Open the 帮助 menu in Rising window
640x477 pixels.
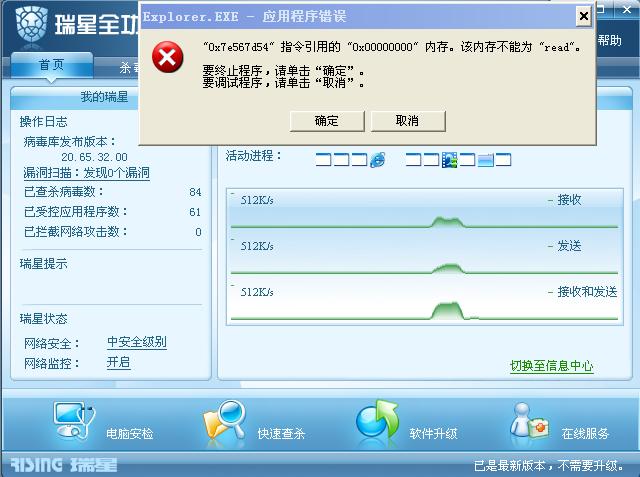pyautogui.click(x=610, y=40)
